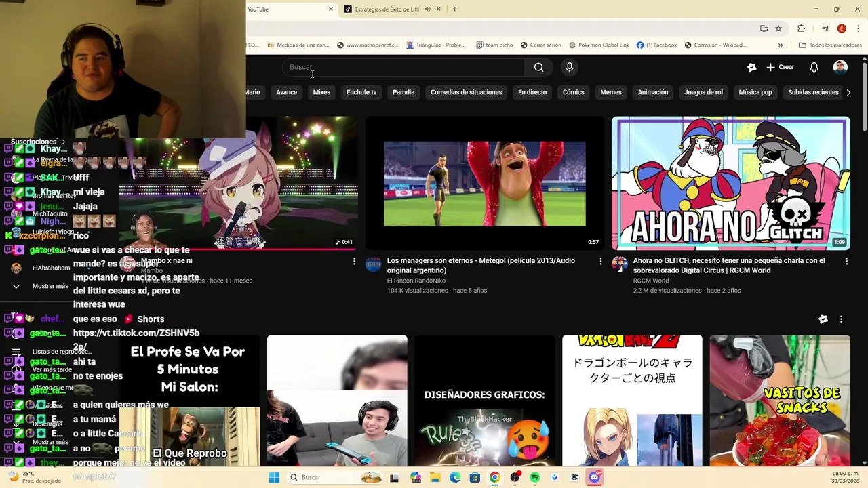The image size is (868, 488).
Task: Mute the TikTok tab audio icon
Action: tap(427, 9)
